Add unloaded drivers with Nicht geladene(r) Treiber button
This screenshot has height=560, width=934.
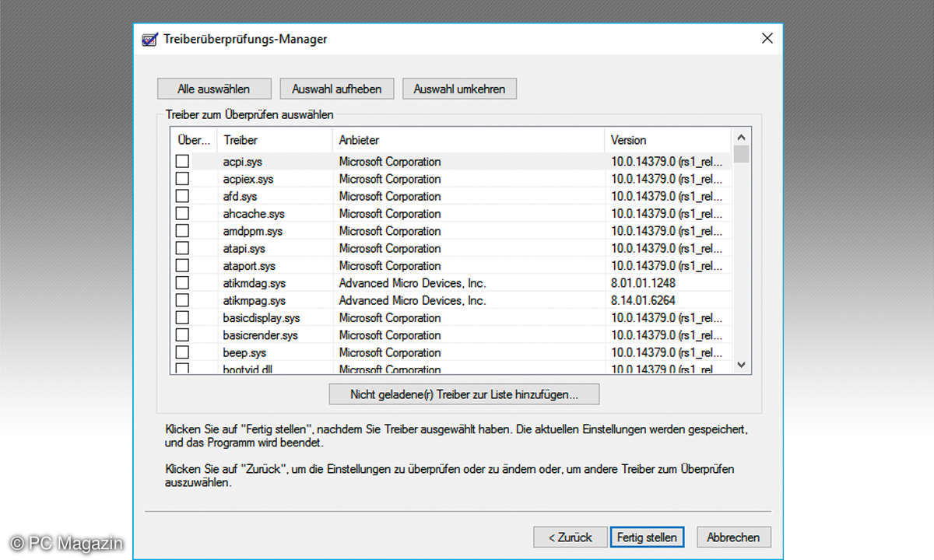tap(464, 394)
